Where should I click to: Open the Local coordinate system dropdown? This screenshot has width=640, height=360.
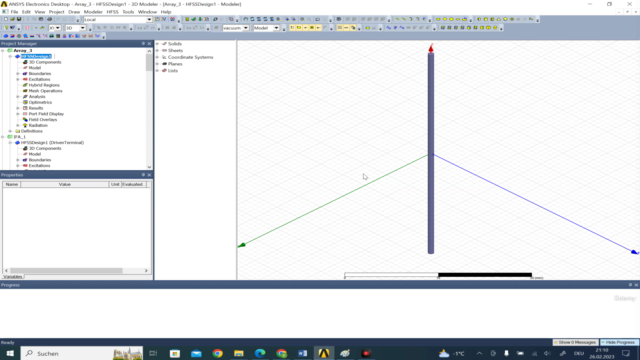149,19
